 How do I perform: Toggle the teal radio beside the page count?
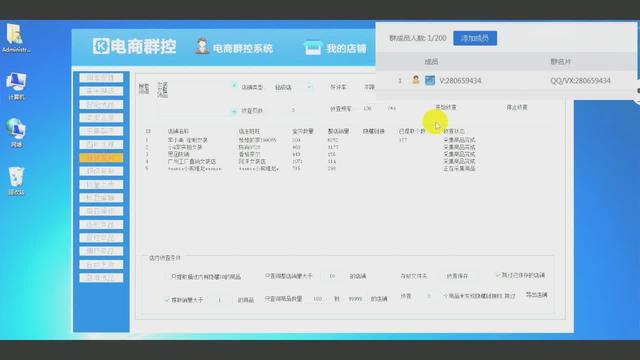pyautogui.click(x=234, y=111)
